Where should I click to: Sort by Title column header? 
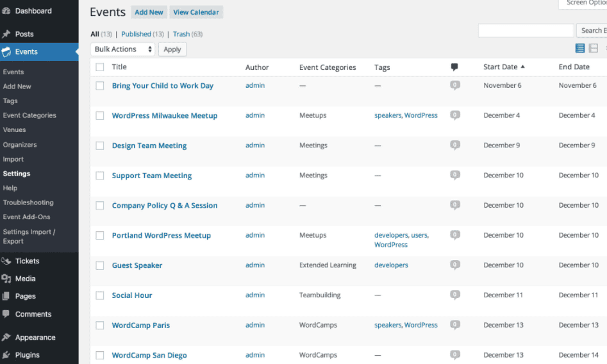pos(119,67)
